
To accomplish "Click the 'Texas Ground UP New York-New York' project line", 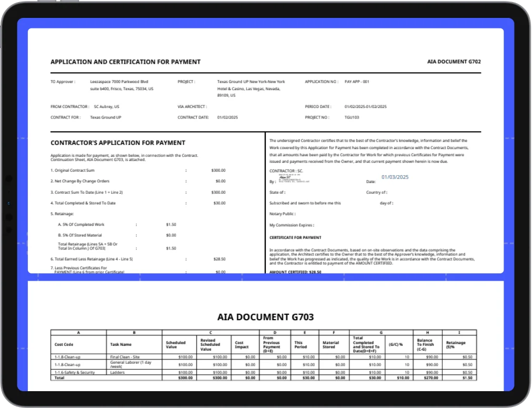I will [x=251, y=82].
